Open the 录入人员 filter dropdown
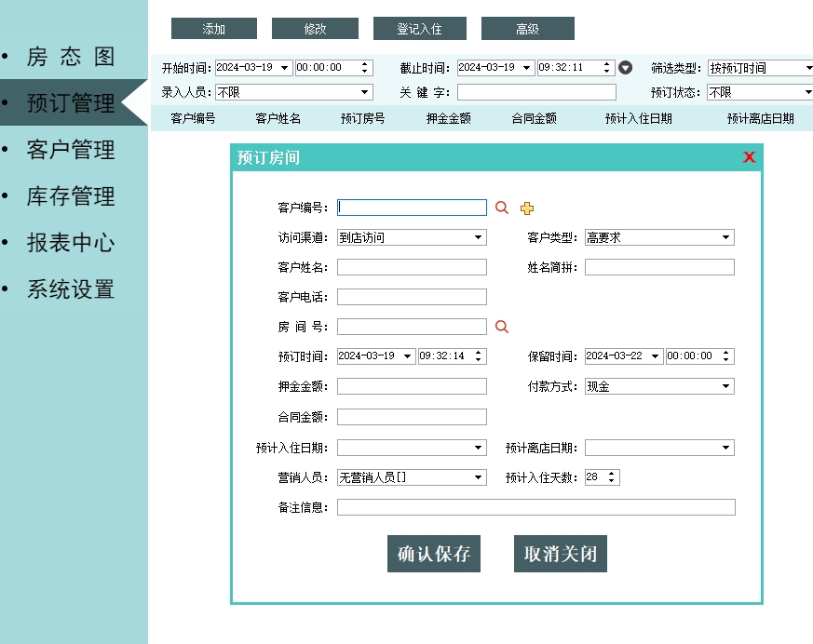The width and height of the screenshot is (813, 644). [x=365, y=92]
